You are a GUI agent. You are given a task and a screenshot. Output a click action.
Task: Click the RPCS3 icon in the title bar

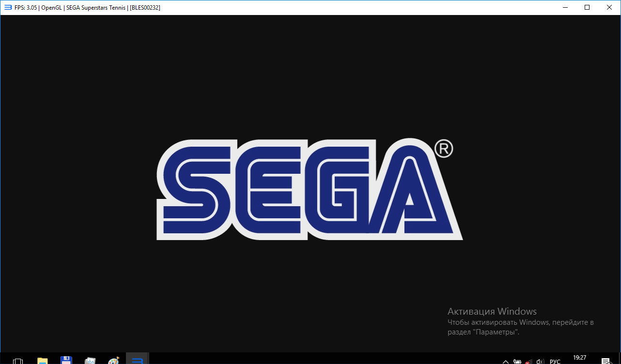(x=8, y=7)
